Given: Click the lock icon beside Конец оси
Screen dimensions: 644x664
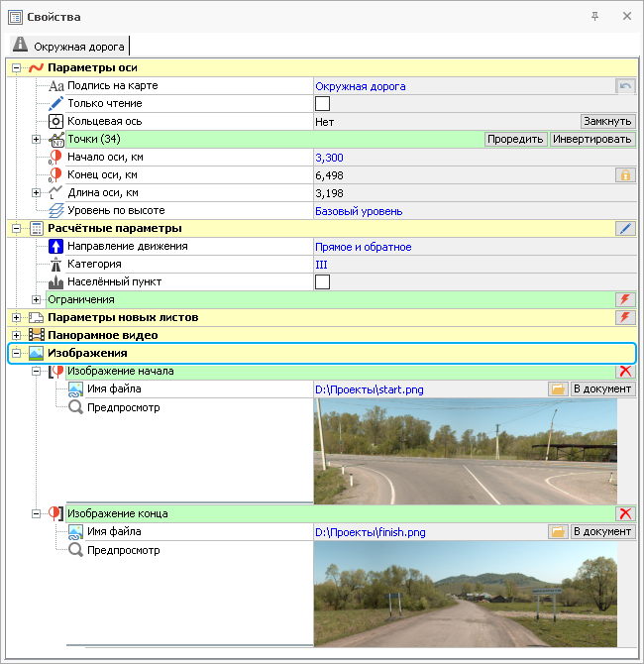Looking at the screenshot, I should click(625, 174).
